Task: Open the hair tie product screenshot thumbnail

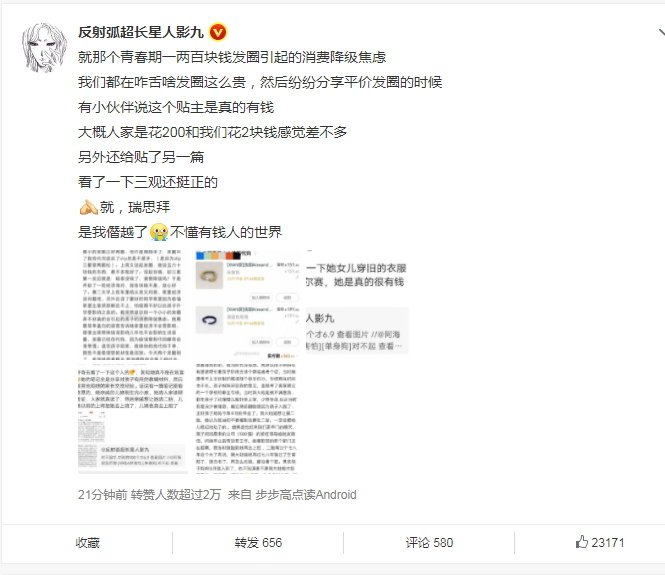Action: point(246,306)
